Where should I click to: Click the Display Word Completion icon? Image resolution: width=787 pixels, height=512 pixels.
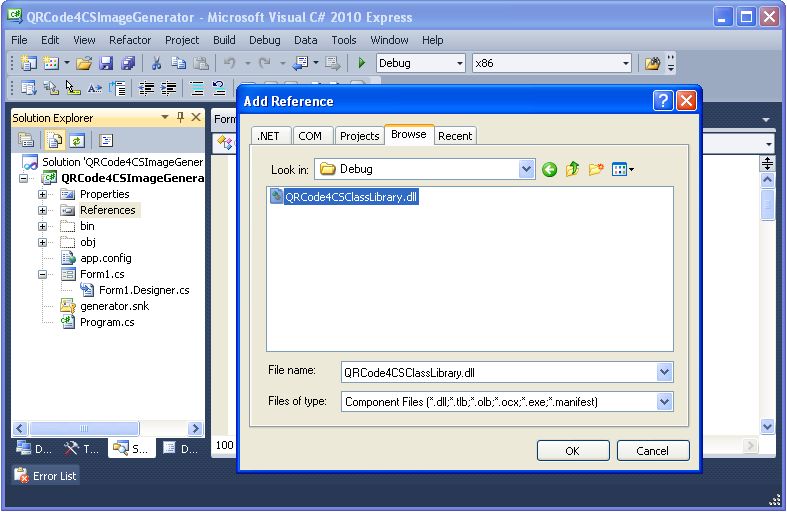pyautogui.click(x=95, y=88)
